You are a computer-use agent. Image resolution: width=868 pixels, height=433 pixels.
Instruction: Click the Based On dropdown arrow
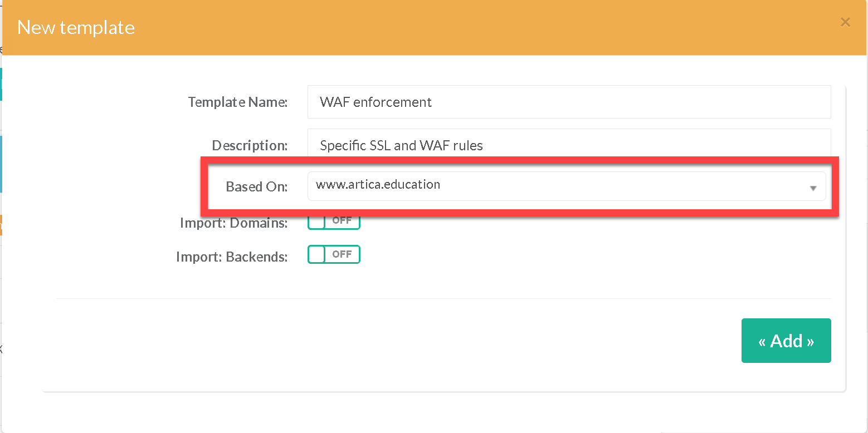pos(813,188)
